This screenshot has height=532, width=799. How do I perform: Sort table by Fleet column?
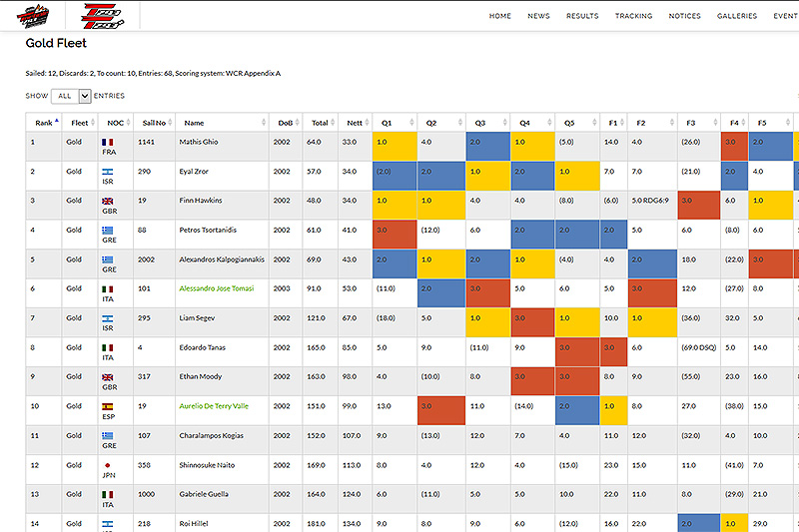point(80,123)
